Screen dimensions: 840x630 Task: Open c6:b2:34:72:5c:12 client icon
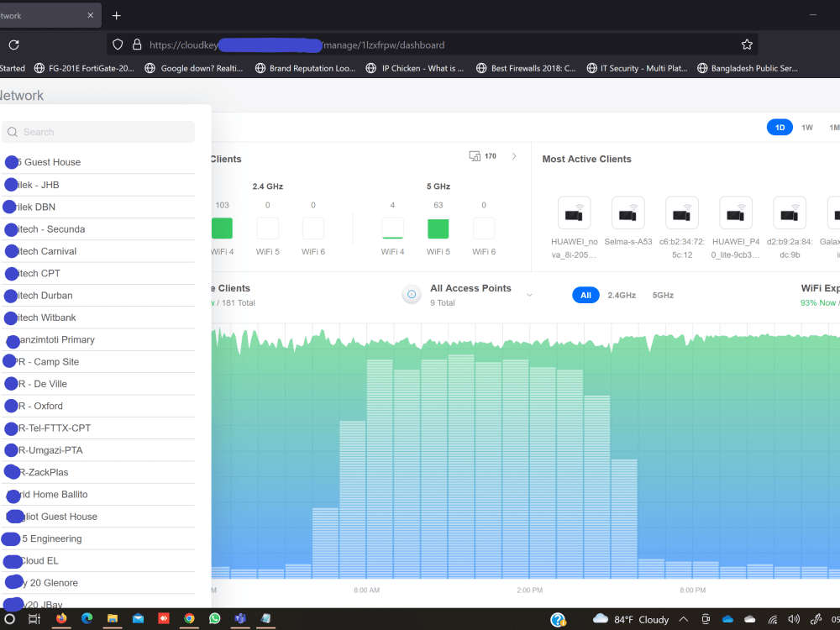[682, 213]
